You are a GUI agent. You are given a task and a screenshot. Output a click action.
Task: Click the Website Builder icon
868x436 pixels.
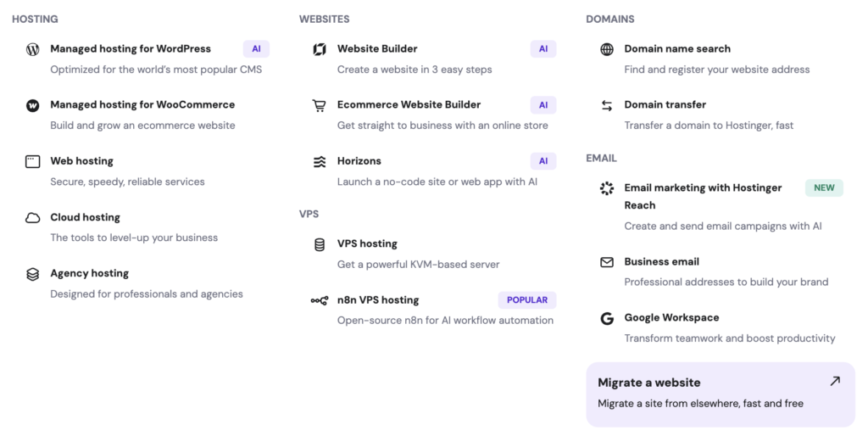(x=320, y=49)
